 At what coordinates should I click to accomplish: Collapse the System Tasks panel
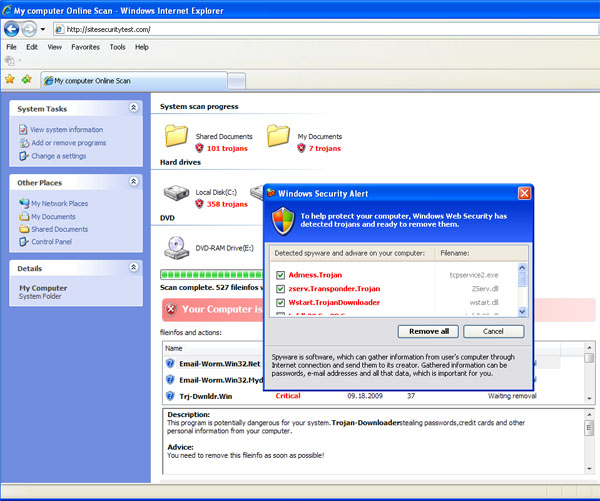pyautogui.click(x=134, y=108)
